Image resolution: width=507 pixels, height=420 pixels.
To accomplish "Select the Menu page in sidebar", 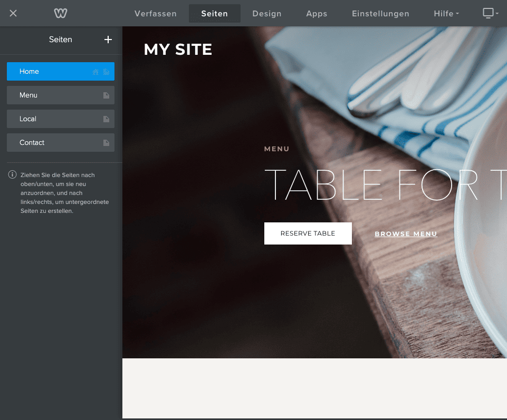I will pos(61,95).
